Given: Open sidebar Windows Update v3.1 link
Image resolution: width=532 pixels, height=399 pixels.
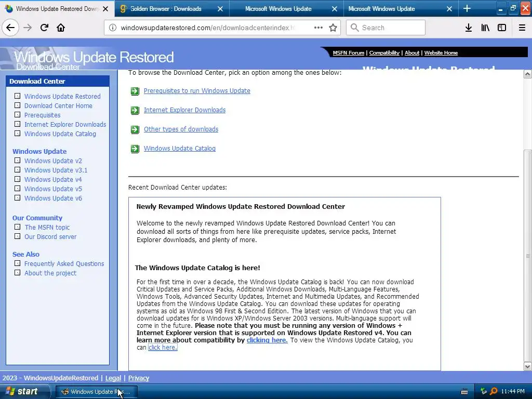Looking at the screenshot, I should point(56,170).
